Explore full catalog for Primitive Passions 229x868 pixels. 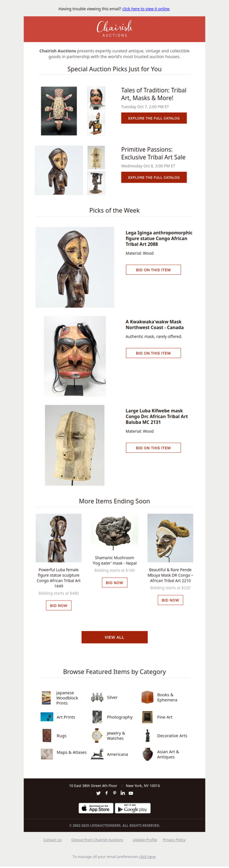click(x=154, y=177)
